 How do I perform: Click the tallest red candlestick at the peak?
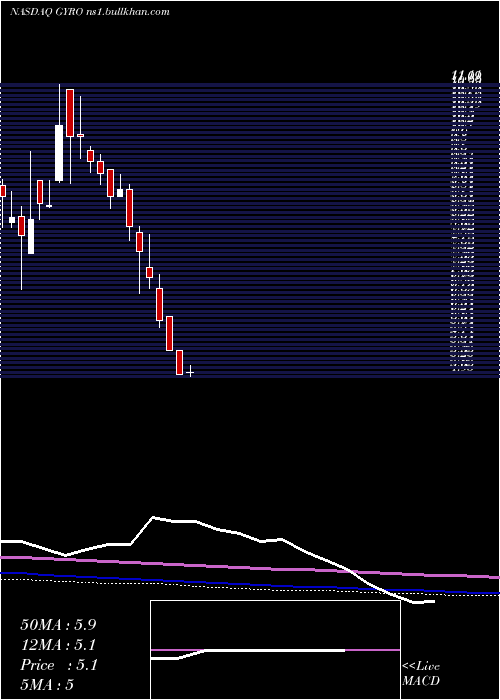[x=70, y=113]
